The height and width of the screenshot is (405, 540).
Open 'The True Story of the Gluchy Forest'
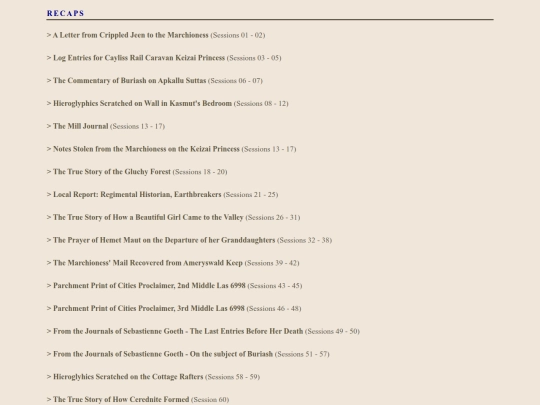[x=112, y=172]
